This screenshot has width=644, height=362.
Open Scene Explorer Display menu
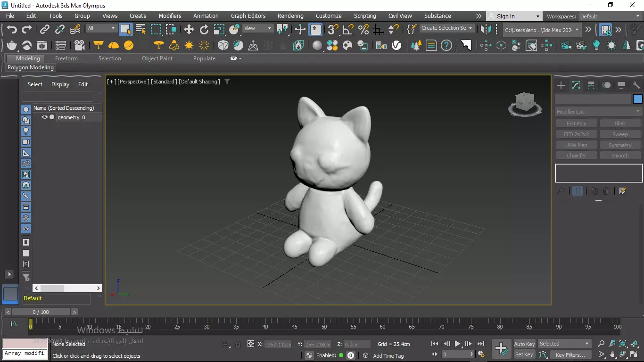(x=60, y=84)
